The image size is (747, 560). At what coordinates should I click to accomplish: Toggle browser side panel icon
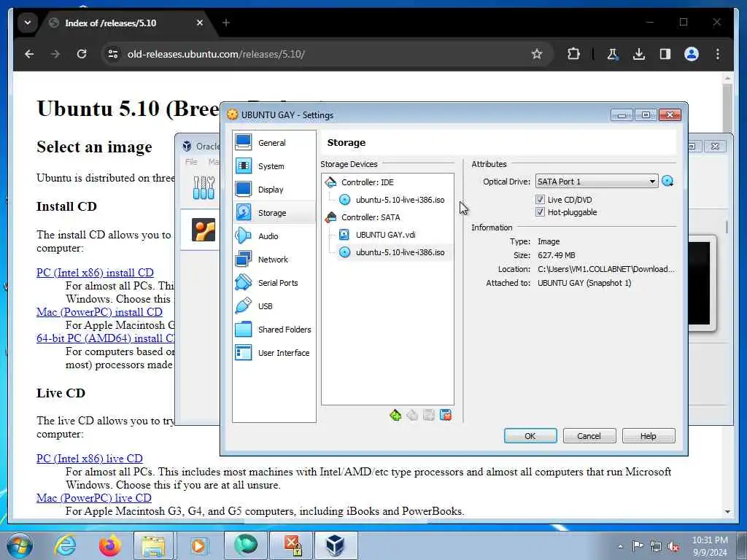[665, 54]
